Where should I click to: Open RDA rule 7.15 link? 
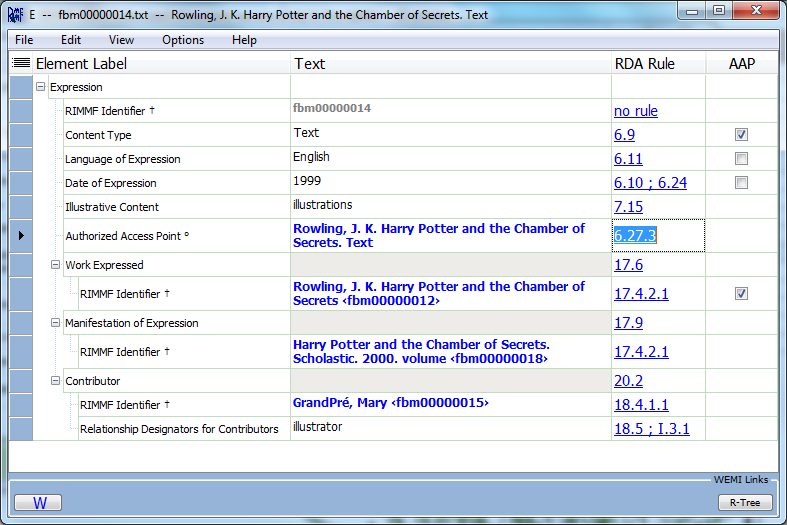(628, 207)
